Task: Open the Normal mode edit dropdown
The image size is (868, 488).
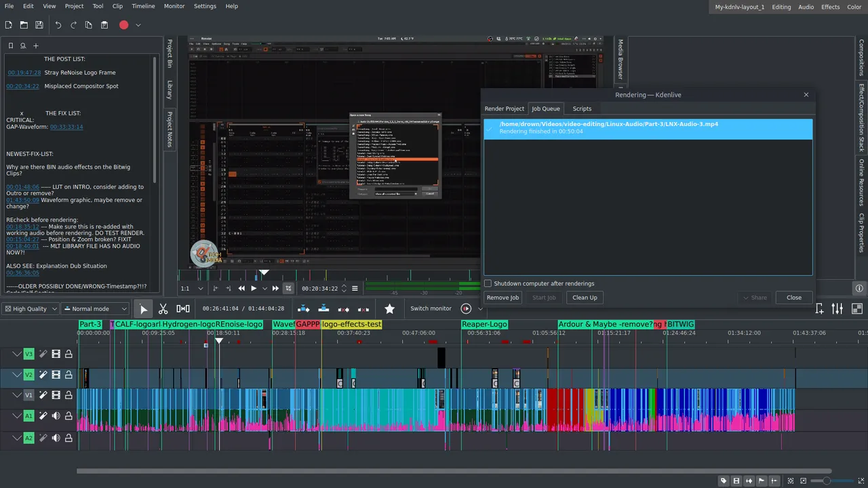Action: coord(95,308)
